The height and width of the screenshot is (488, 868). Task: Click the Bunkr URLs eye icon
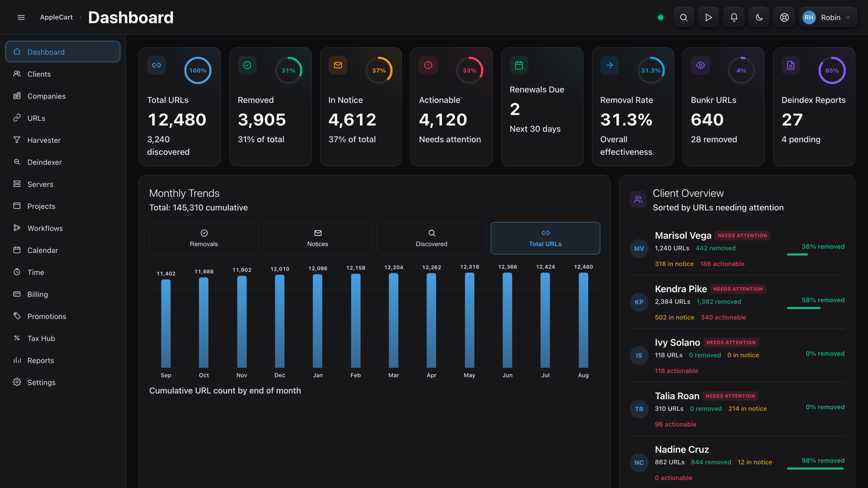[x=700, y=65]
